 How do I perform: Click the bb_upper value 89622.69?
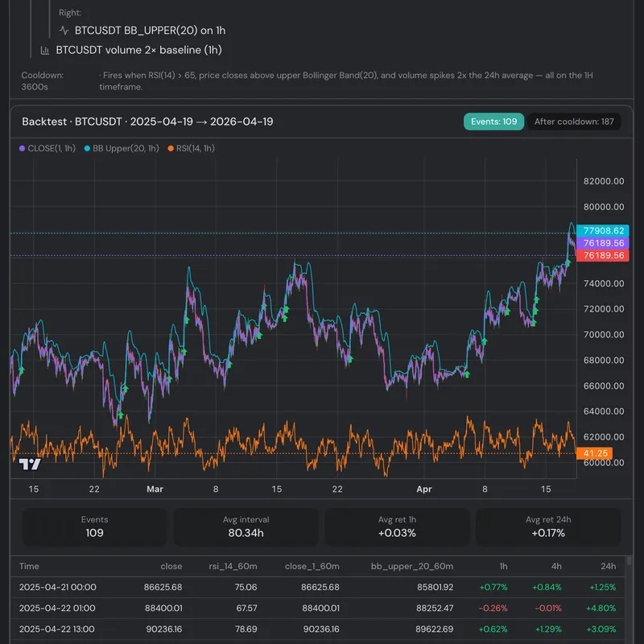[x=435, y=630]
